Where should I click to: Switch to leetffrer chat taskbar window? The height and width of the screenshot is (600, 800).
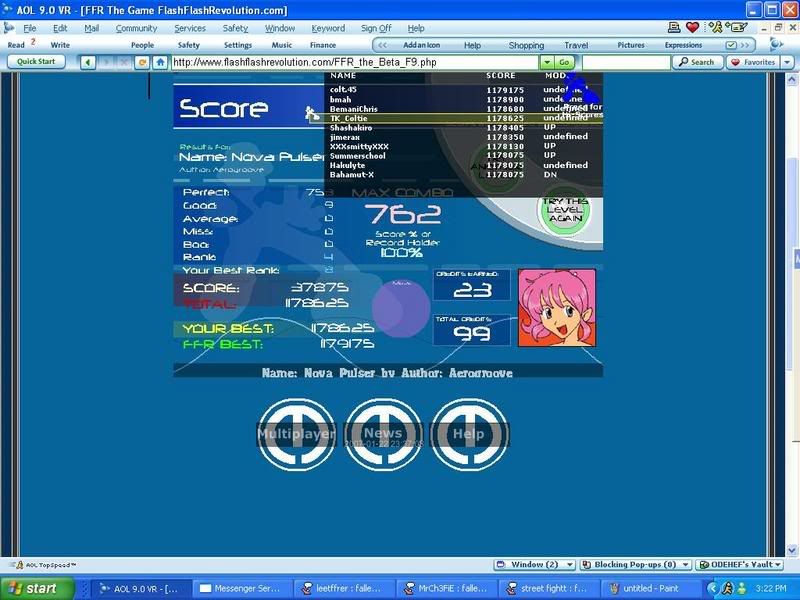346,588
